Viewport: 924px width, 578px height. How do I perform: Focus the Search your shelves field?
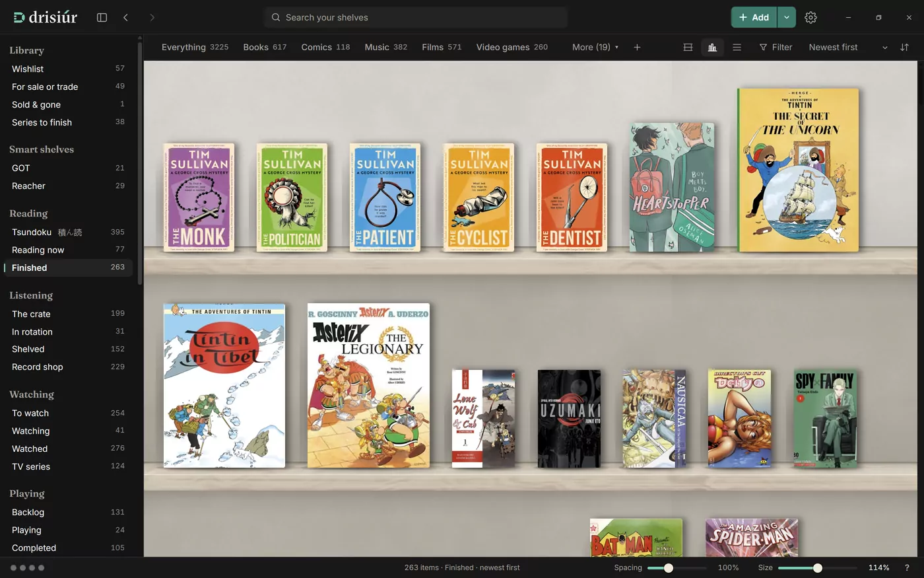click(416, 17)
